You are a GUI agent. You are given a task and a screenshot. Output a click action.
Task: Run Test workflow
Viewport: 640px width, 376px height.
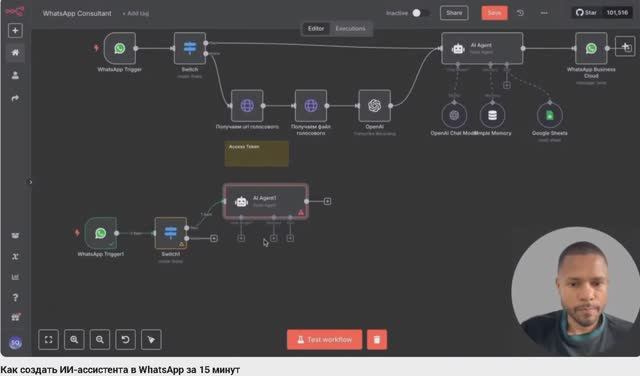pos(324,340)
